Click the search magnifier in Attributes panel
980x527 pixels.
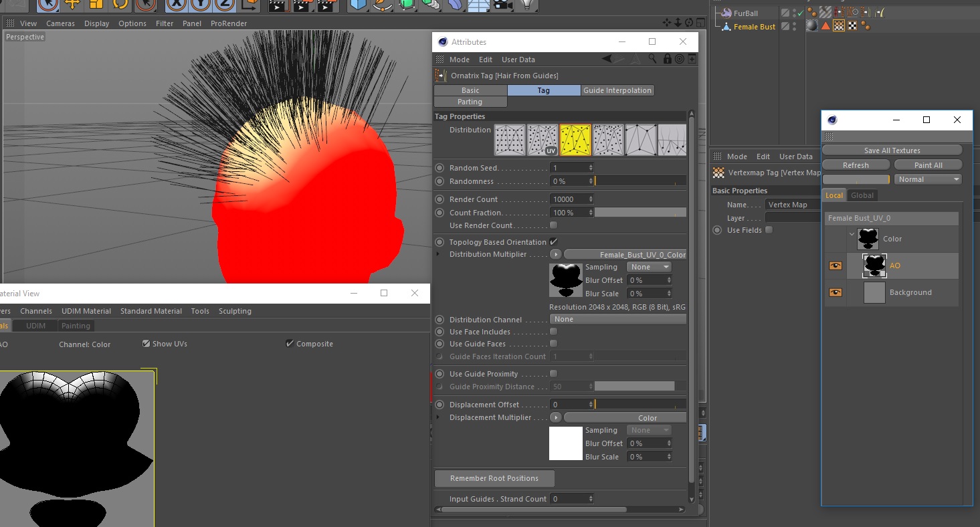652,60
